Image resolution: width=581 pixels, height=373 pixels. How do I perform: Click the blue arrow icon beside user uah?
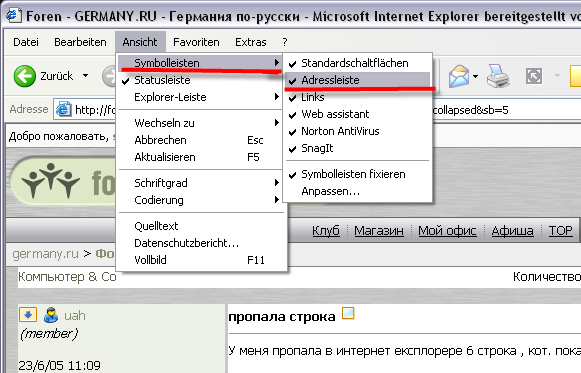(28, 315)
